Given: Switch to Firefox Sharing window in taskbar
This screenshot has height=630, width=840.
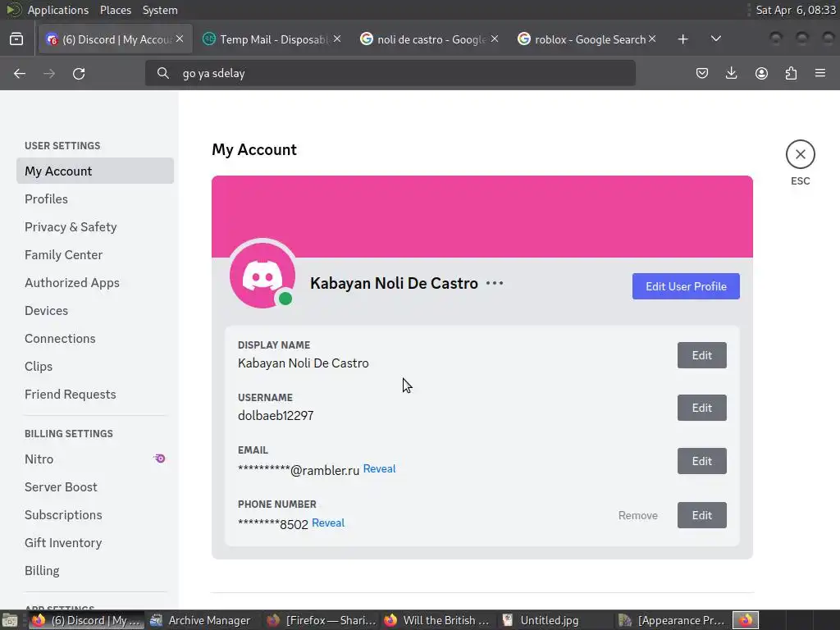Looking at the screenshot, I should tap(322, 620).
